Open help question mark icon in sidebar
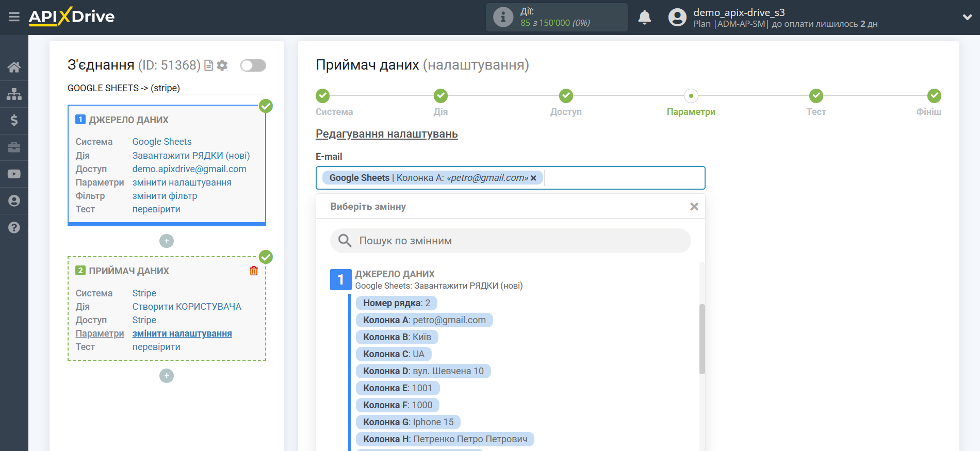 click(x=14, y=227)
